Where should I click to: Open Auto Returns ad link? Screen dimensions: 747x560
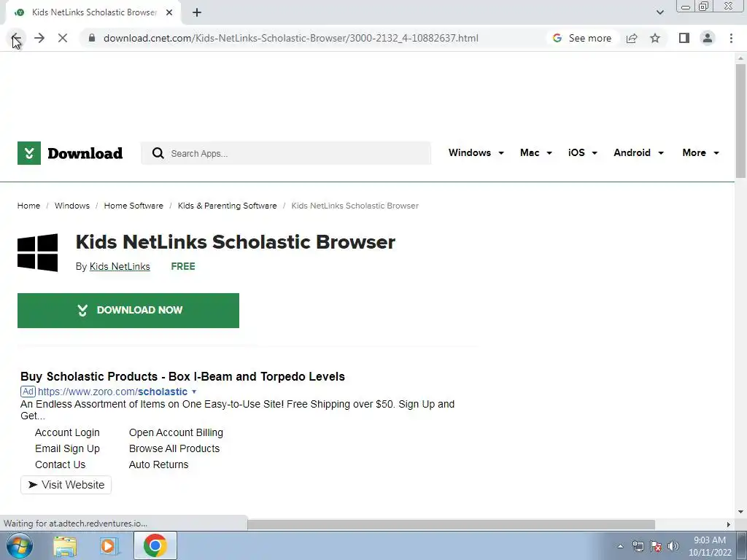158,464
